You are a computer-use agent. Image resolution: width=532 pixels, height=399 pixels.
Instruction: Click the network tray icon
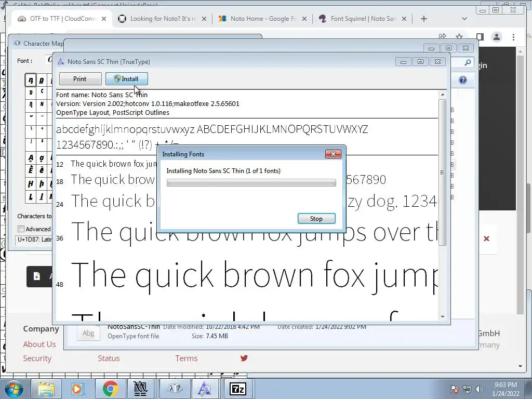click(467, 389)
